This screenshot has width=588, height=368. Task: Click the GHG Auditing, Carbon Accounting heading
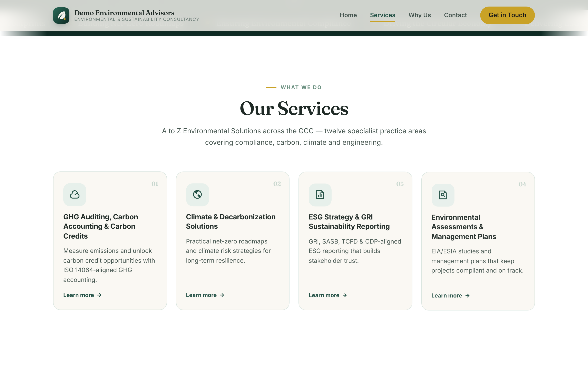tap(101, 226)
